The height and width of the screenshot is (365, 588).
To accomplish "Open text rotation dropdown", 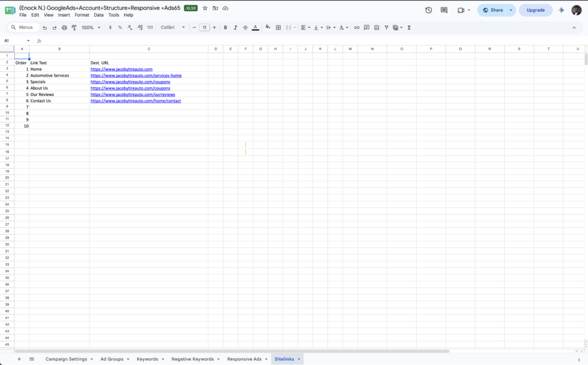I will point(343,28).
